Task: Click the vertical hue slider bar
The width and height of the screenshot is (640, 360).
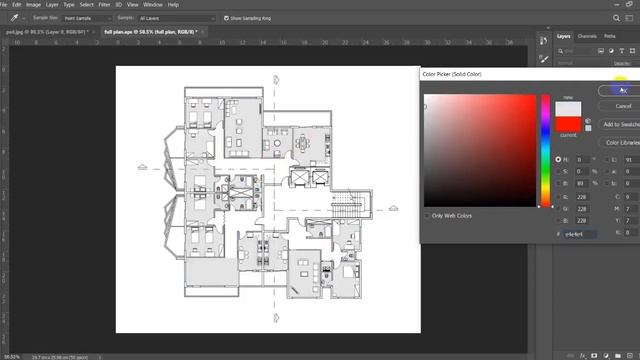Action: (546, 151)
